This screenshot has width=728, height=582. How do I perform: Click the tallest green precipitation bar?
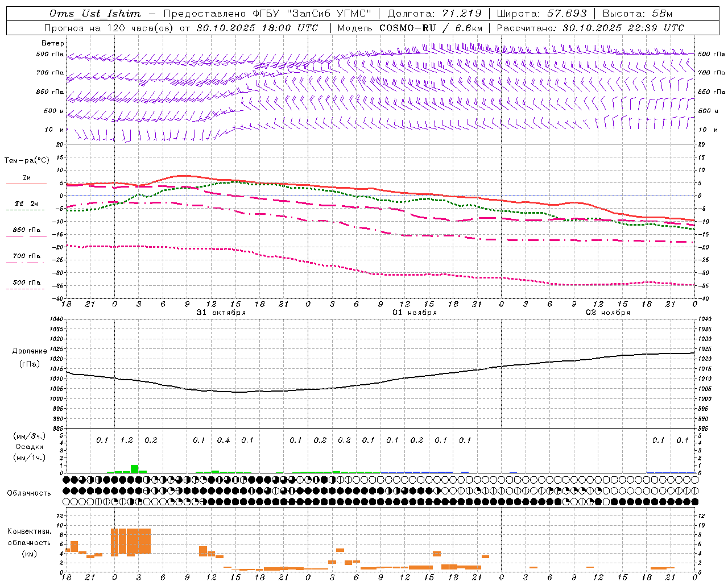(x=134, y=469)
